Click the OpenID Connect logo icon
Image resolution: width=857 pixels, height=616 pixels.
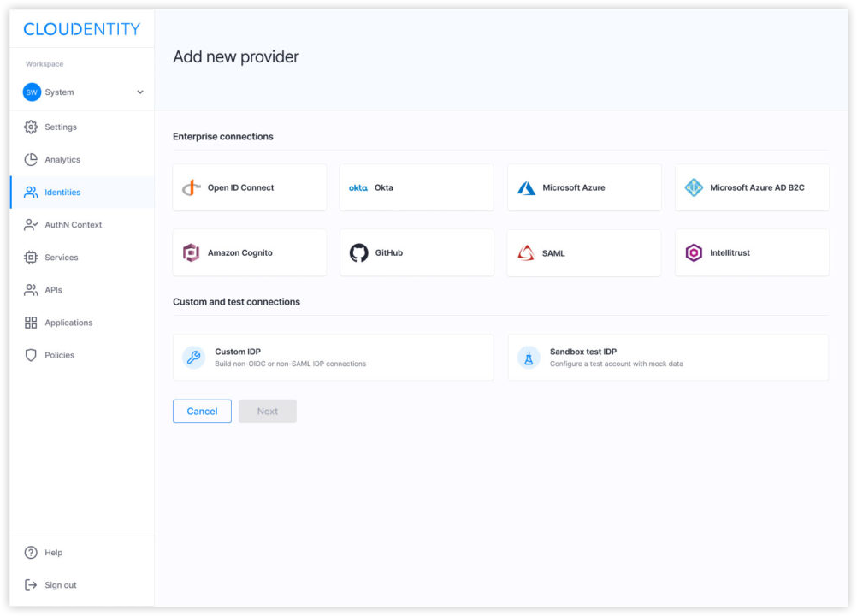tap(191, 187)
